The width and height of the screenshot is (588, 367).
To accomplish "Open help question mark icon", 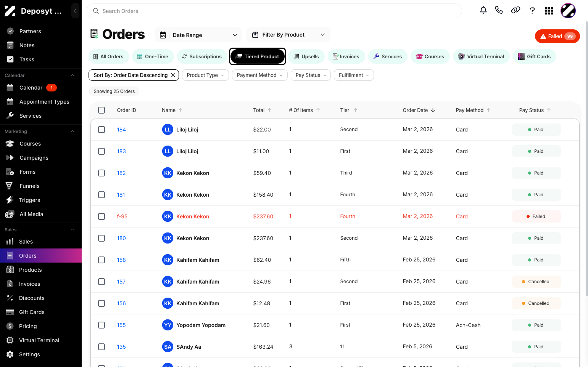I will click(532, 10).
